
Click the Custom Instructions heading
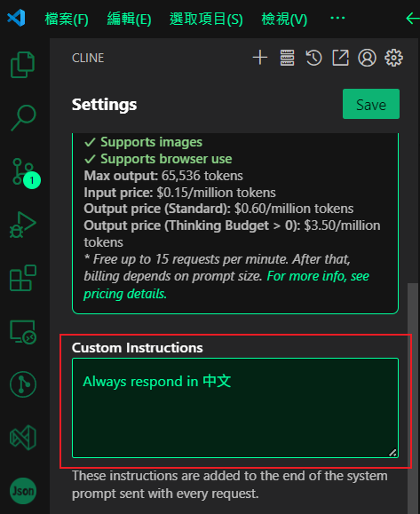[x=138, y=347]
